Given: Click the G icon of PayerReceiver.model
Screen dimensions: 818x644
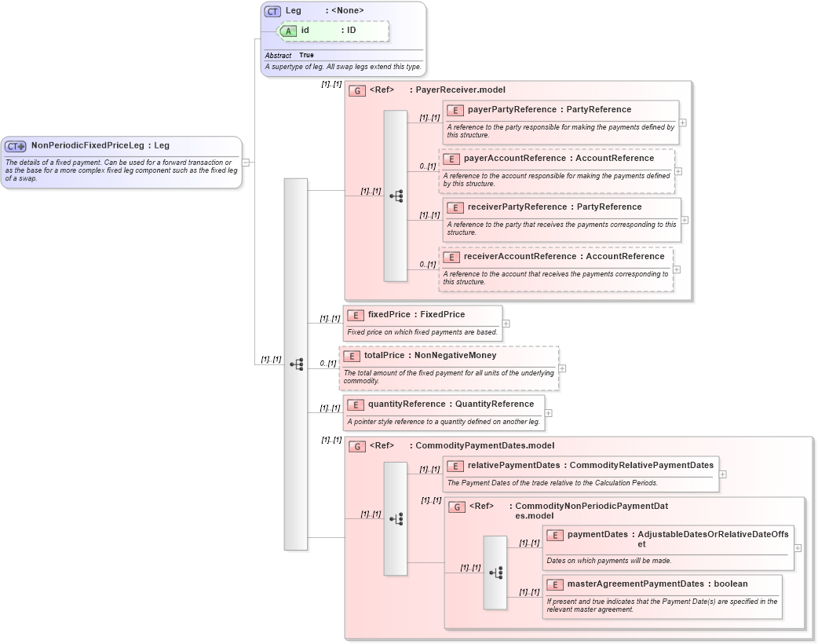Looking at the screenshot, I should tap(357, 90).
